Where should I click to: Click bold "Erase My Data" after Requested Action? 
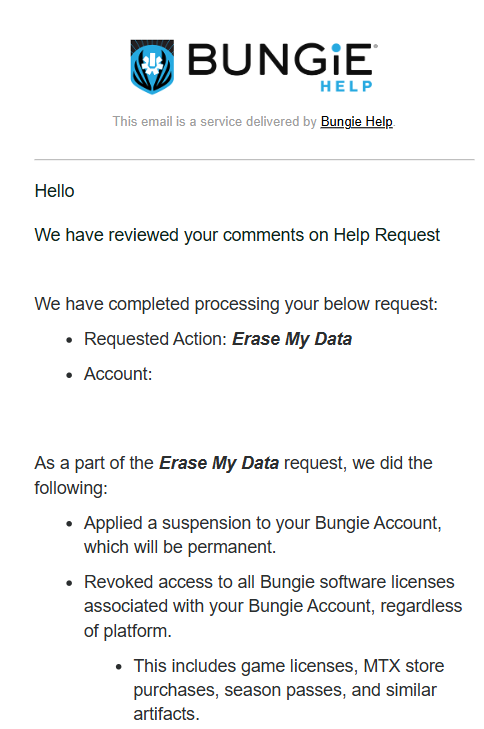pyautogui.click(x=292, y=339)
